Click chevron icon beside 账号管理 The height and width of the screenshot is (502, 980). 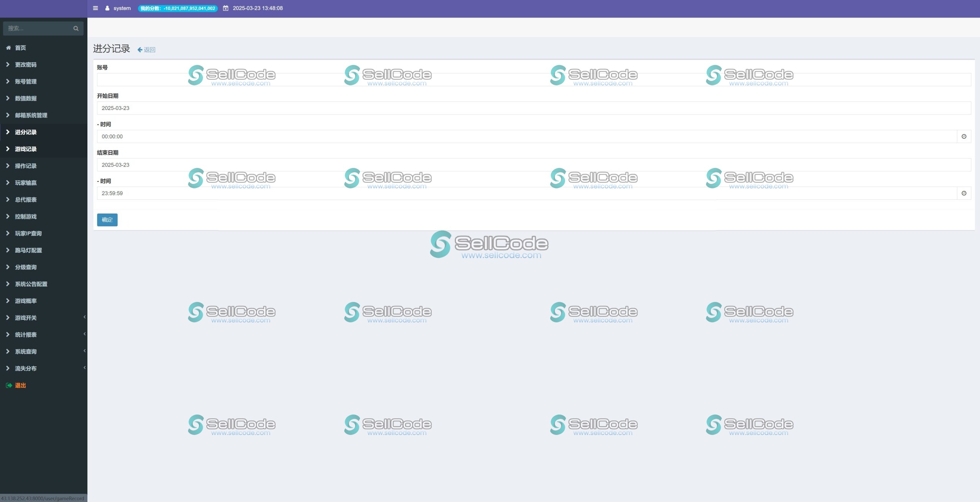(x=8, y=81)
